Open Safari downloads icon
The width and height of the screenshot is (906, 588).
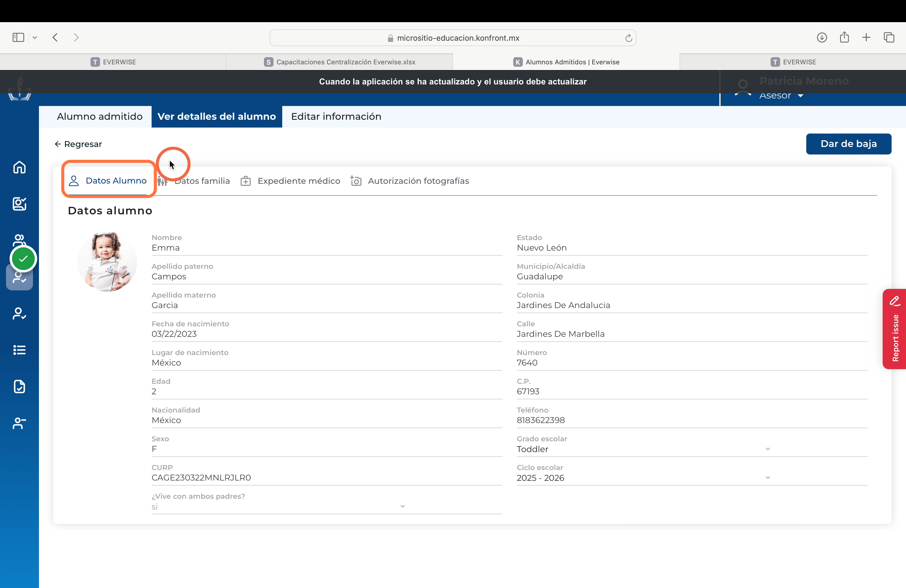(822, 37)
